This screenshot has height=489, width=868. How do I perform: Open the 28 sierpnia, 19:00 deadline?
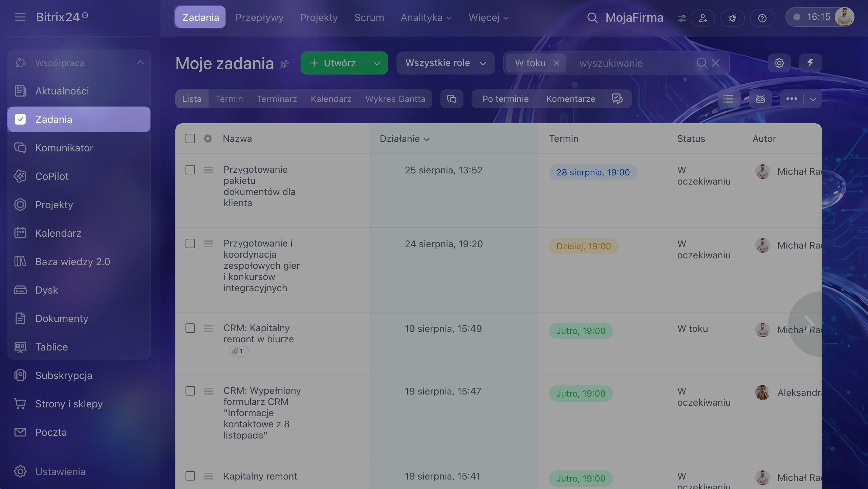coord(593,172)
